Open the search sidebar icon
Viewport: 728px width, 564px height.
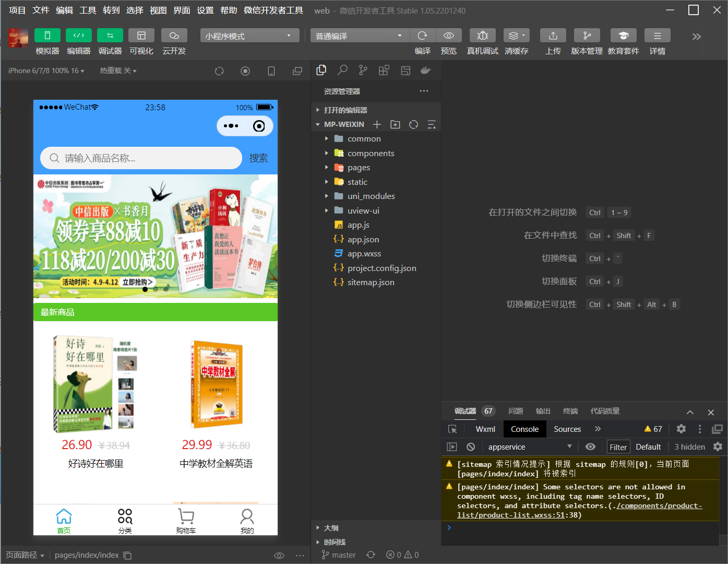[342, 70]
